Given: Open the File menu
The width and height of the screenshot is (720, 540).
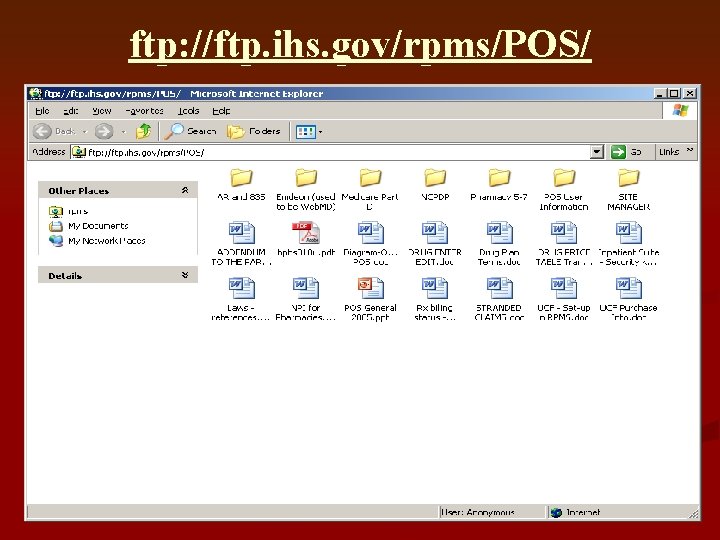Looking at the screenshot, I should coord(42,111).
